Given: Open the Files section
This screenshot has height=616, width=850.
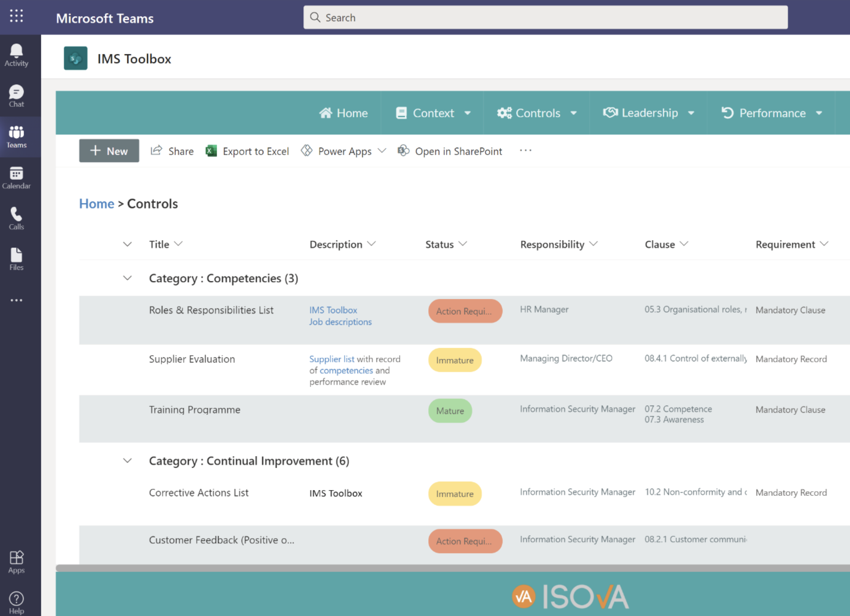Looking at the screenshot, I should (16, 258).
